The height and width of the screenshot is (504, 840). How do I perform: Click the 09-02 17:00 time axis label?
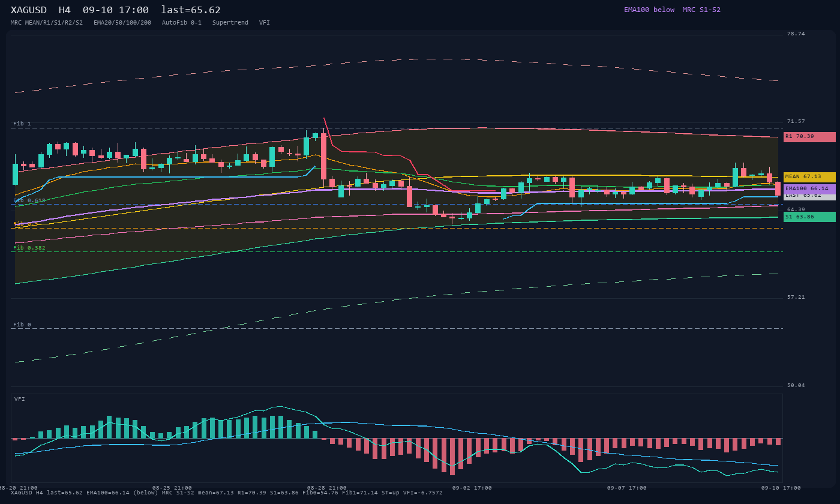[x=472, y=488]
